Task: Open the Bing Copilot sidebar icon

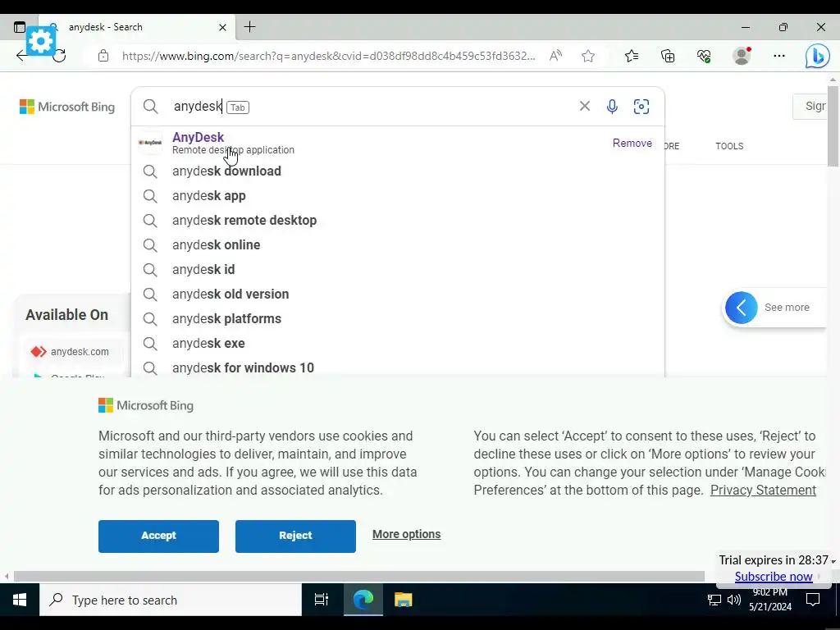Action: point(817,56)
